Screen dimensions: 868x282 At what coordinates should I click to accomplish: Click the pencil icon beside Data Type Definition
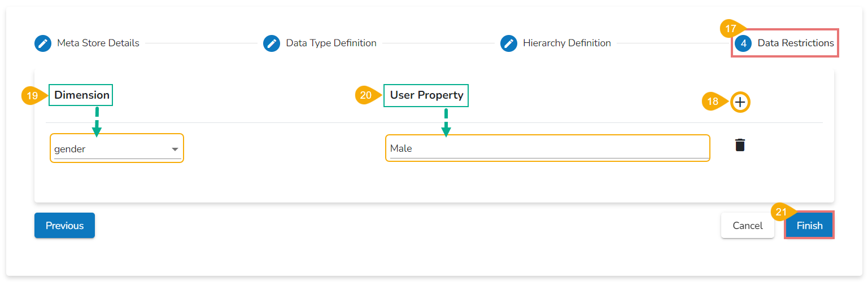(x=272, y=43)
